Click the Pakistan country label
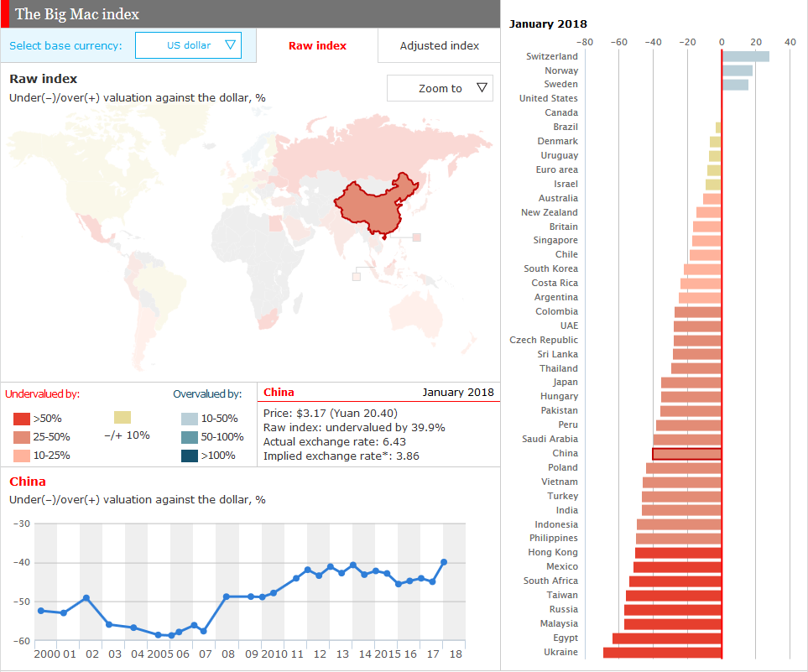 point(559,411)
